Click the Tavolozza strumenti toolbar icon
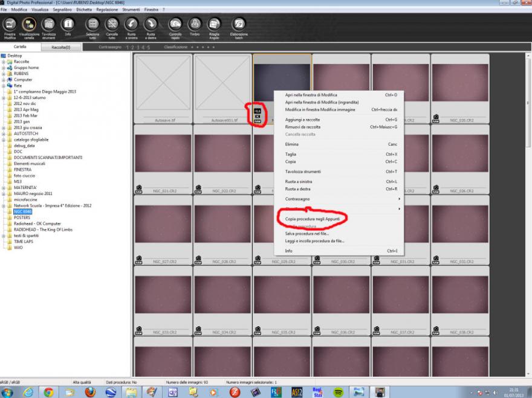 48,25
